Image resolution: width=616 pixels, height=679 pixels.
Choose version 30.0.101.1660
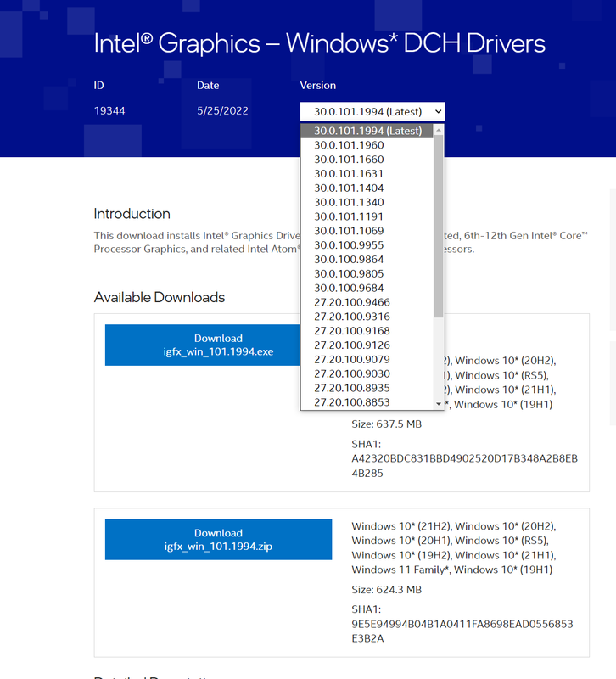pos(367,160)
